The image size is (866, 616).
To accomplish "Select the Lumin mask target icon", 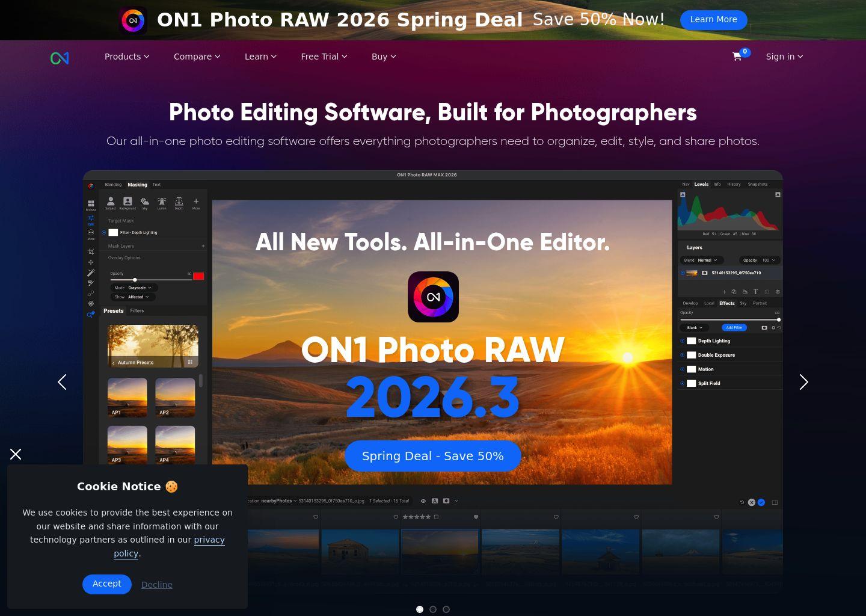I will pyautogui.click(x=162, y=202).
